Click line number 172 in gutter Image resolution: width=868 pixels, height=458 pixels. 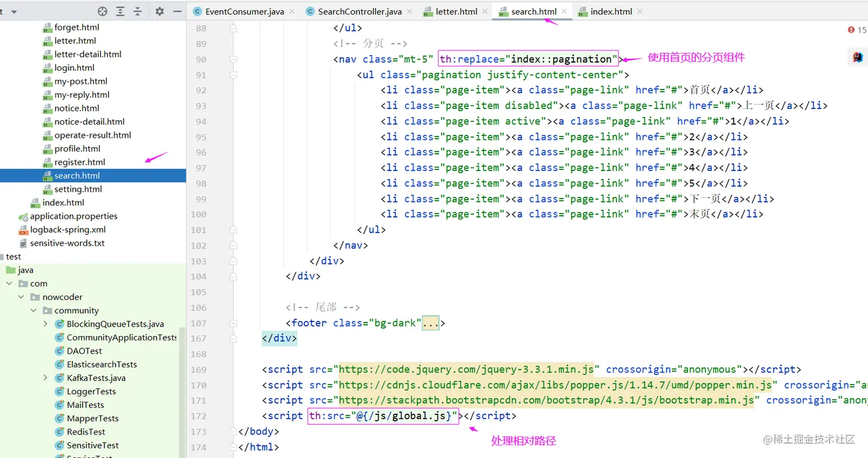tap(197, 416)
